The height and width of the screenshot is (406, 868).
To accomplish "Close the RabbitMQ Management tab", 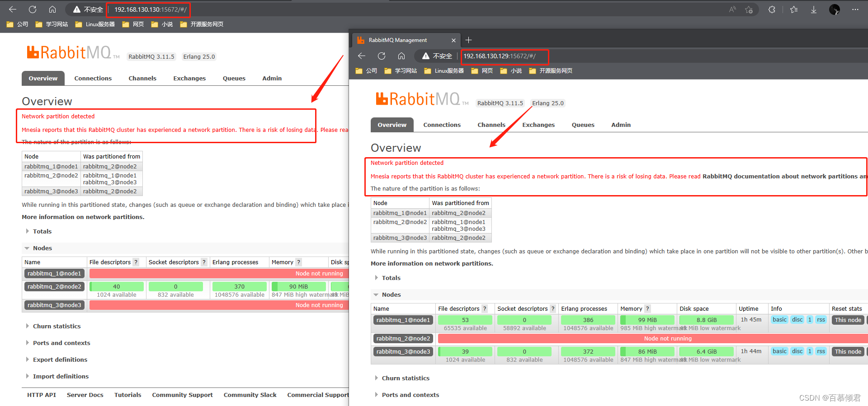I will click(453, 40).
